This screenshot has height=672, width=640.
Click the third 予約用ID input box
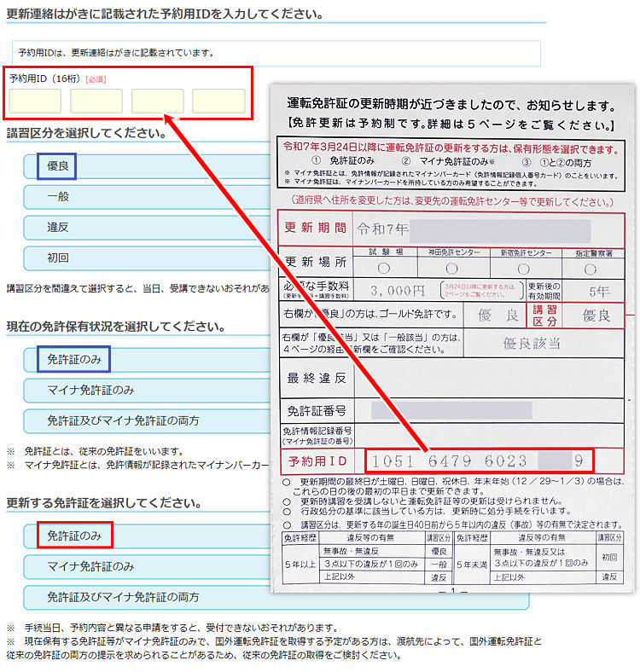(158, 101)
